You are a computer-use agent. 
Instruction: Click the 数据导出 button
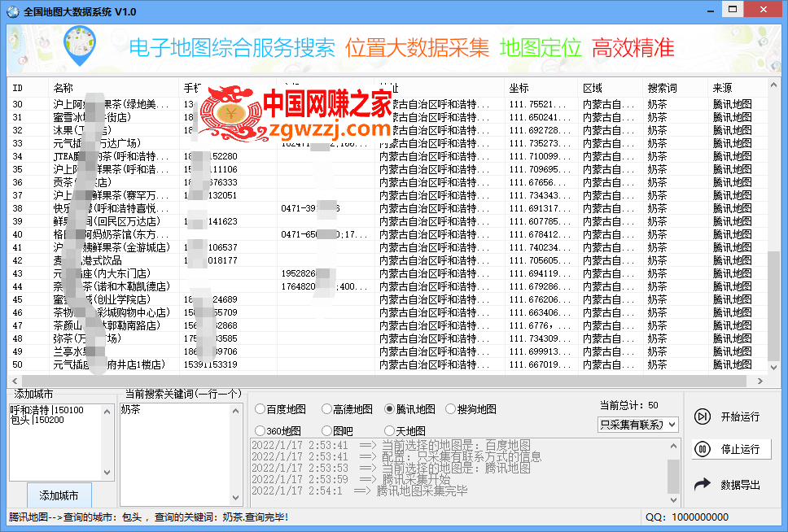(x=731, y=484)
